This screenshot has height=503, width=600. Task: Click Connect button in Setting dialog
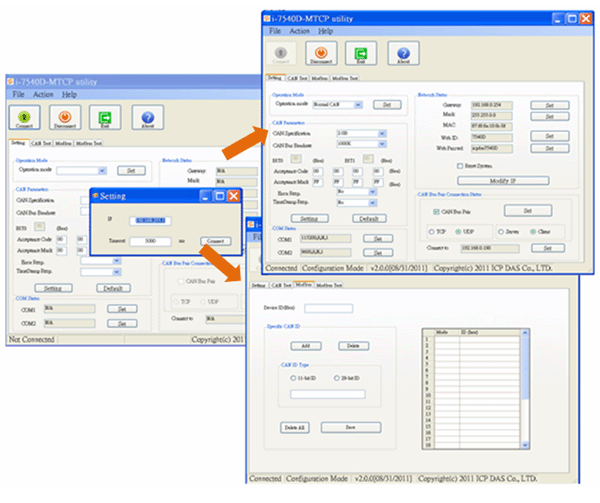tap(216, 241)
